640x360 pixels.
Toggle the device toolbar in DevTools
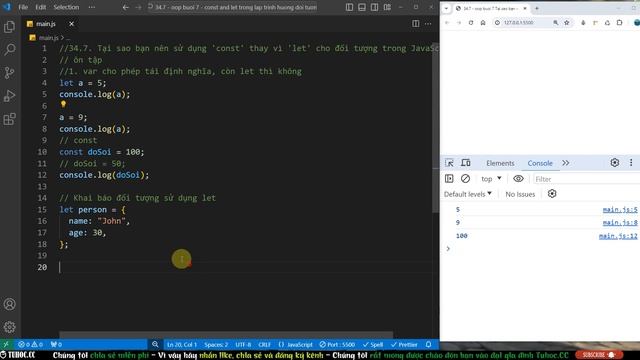[466, 163]
